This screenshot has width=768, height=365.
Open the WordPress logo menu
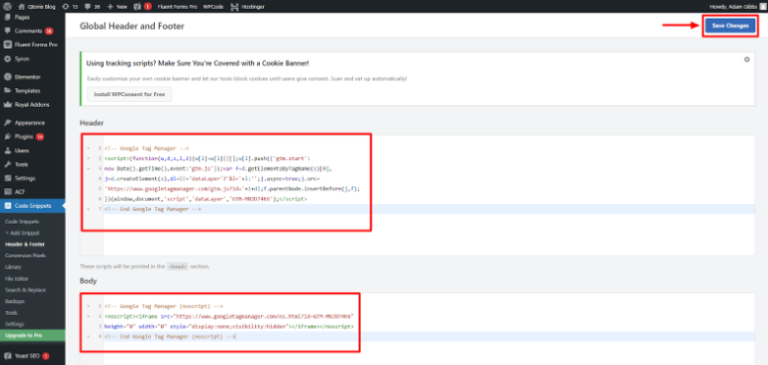[x=7, y=7]
